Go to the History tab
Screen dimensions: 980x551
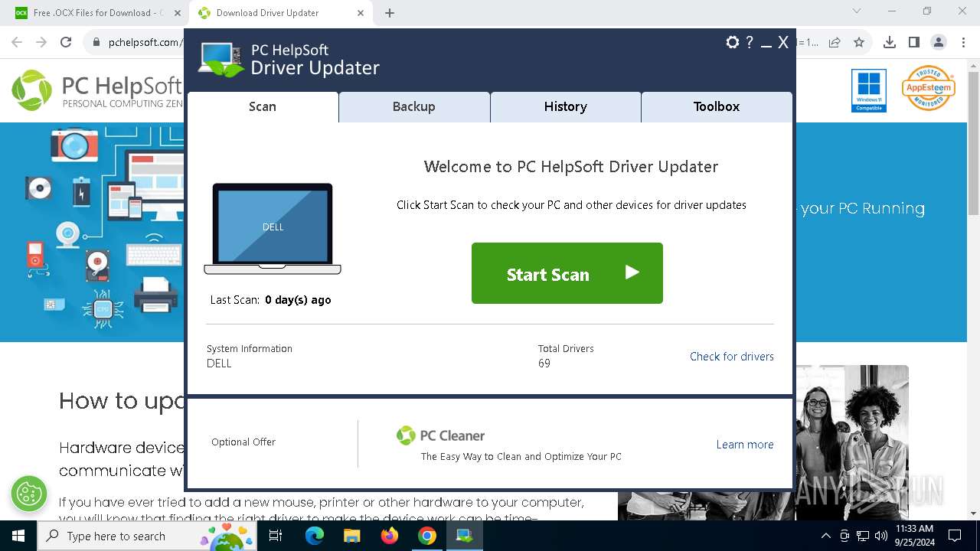(566, 107)
